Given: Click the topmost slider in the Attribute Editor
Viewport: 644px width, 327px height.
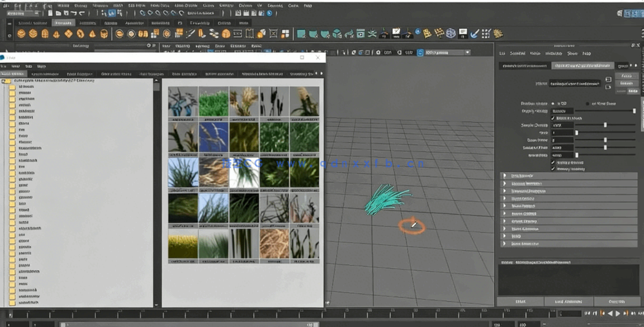Looking at the screenshot, I should click(604, 111).
